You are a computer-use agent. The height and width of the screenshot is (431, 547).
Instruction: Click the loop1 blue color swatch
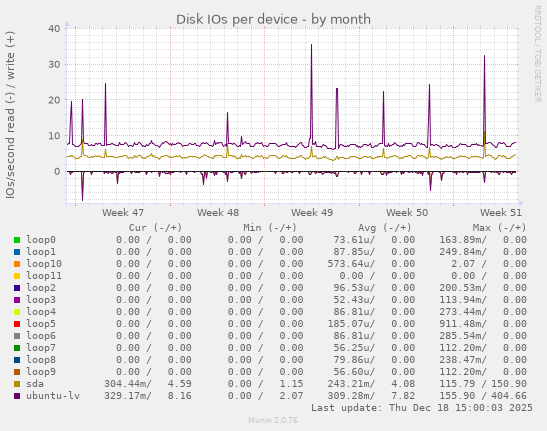(x=17, y=252)
